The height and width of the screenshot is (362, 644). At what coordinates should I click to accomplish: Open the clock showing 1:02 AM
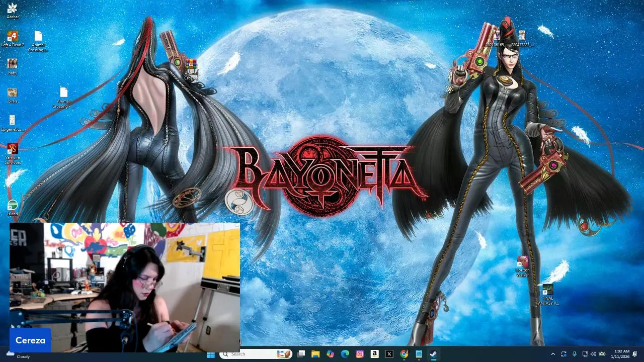click(620, 354)
